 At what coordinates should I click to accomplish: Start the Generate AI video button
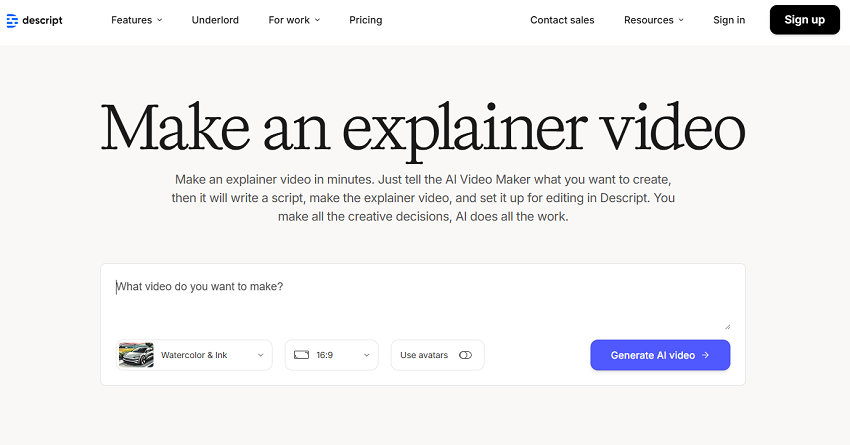(660, 355)
